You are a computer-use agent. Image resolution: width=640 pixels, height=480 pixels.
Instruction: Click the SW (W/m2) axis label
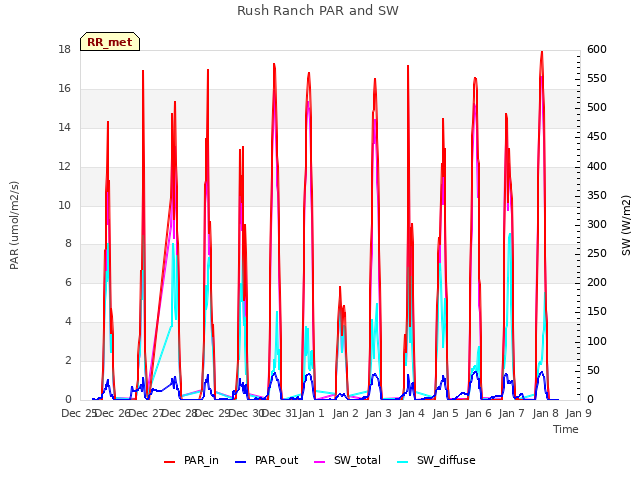(x=626, y=225)
